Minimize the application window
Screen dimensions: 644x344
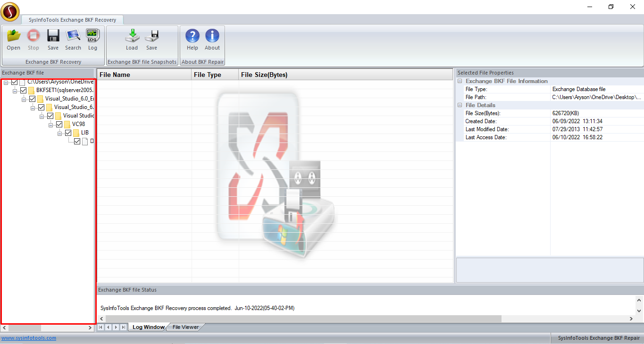click(590, 7)
